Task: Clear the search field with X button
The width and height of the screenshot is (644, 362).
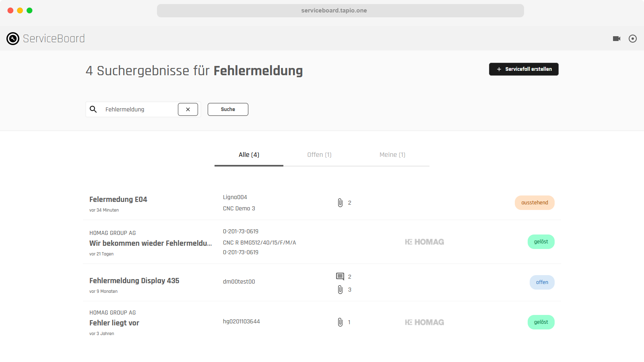Action: tap(188, 109)
